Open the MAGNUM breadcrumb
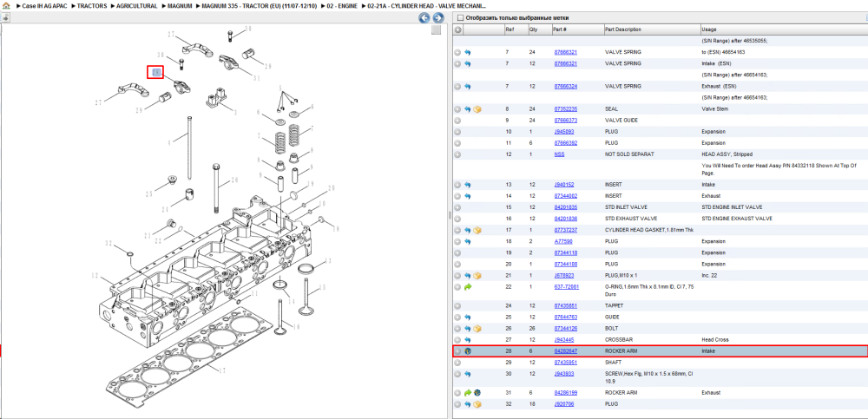This screenshot has height=419, width=868. [181, 5]
